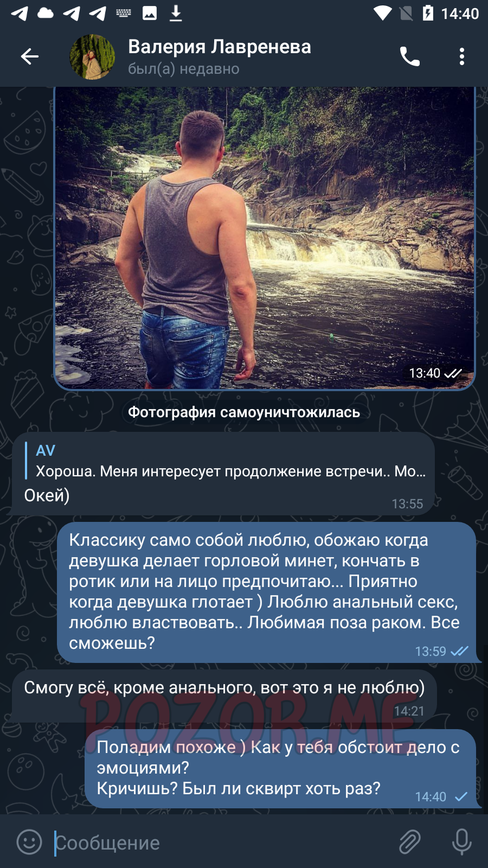Tap the download notification icon

click(x=176, y=13)
